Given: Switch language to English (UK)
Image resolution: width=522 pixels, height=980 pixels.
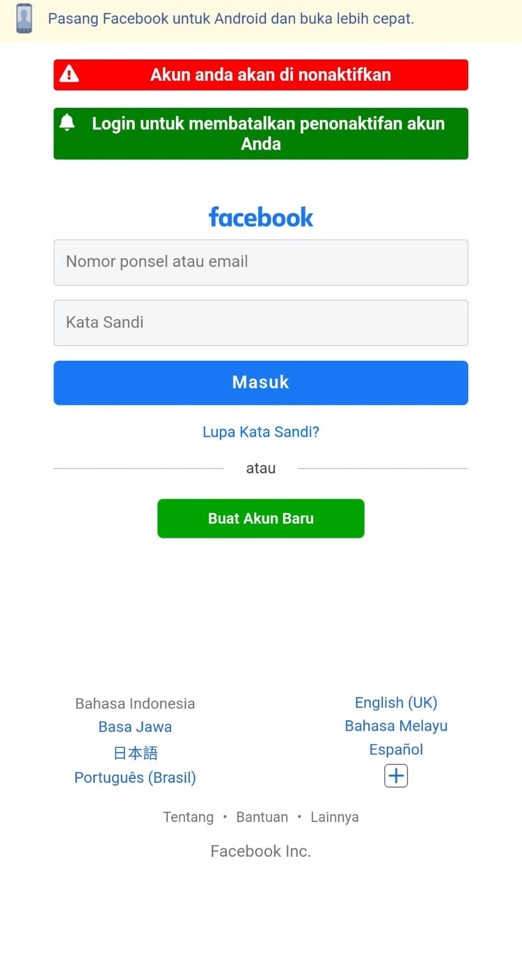Looking at the screenshot, I should 396,703.
